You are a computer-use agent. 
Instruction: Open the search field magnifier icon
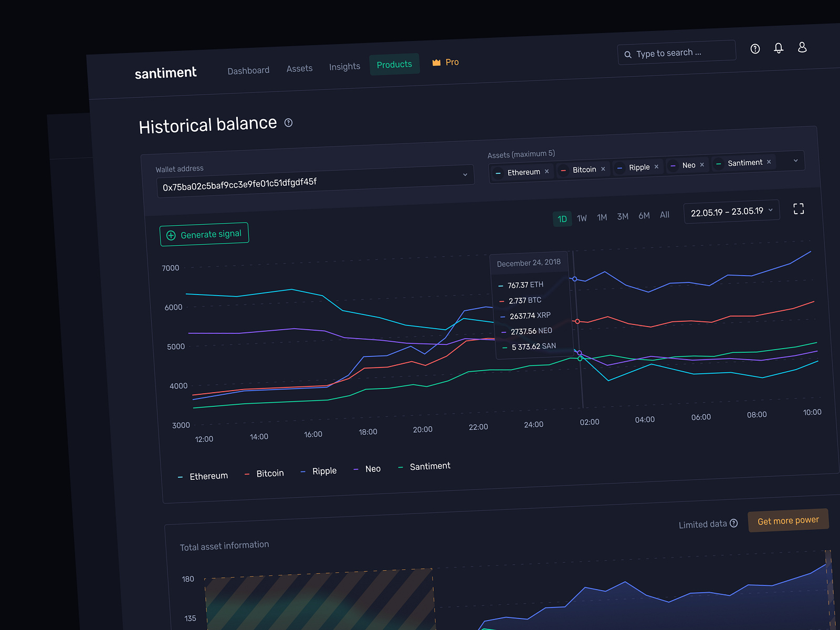point(628,54)
